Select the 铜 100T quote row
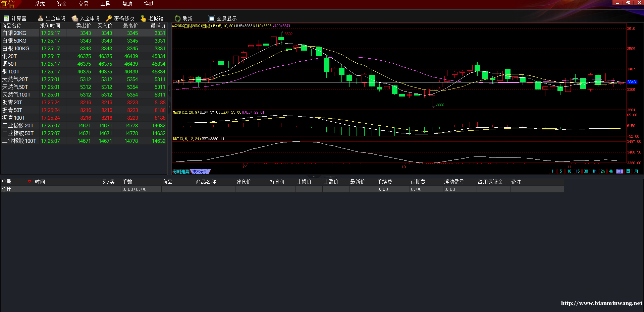The image size is (644, 312). [x=84, y=71]
